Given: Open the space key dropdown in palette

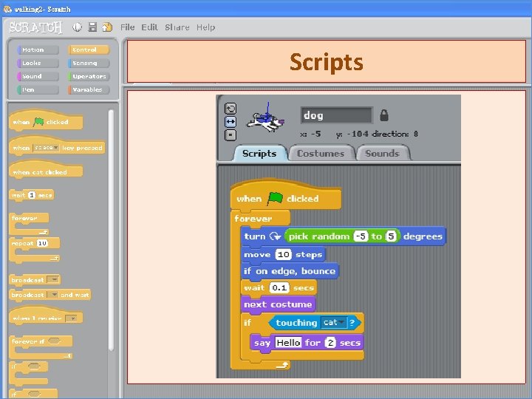Looking at the screenshot, I should pos(46,148).
